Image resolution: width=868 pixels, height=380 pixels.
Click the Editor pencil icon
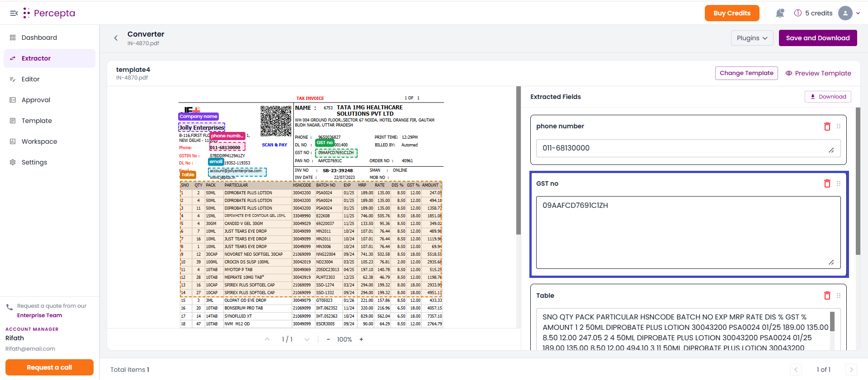[13, 79]
